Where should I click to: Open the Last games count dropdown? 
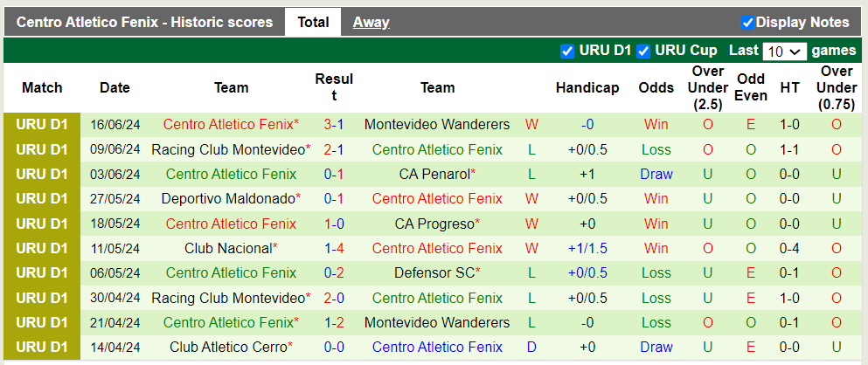[783, 52]
